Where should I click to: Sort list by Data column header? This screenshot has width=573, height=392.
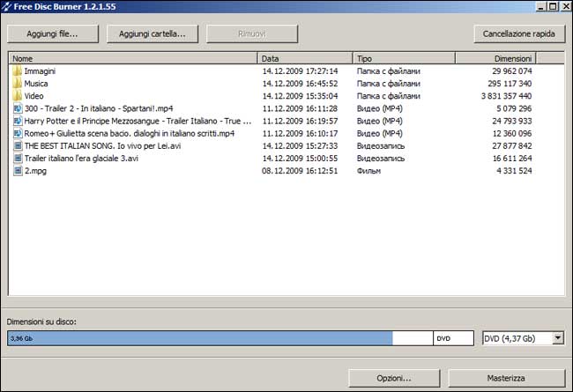pos(306,58)
